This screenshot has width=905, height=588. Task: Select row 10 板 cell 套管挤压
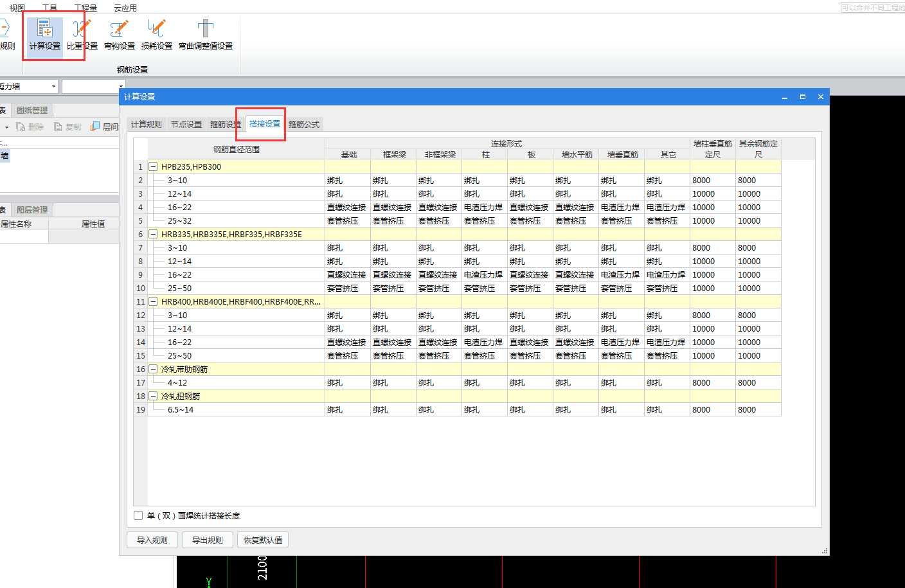[x=530, y=288]
